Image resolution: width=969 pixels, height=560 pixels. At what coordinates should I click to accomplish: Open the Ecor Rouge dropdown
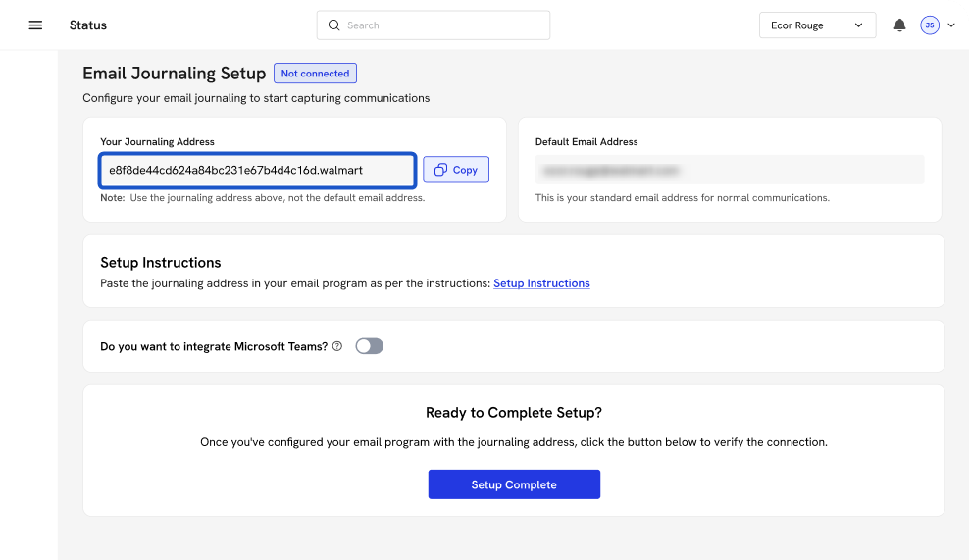coord(817,25)
